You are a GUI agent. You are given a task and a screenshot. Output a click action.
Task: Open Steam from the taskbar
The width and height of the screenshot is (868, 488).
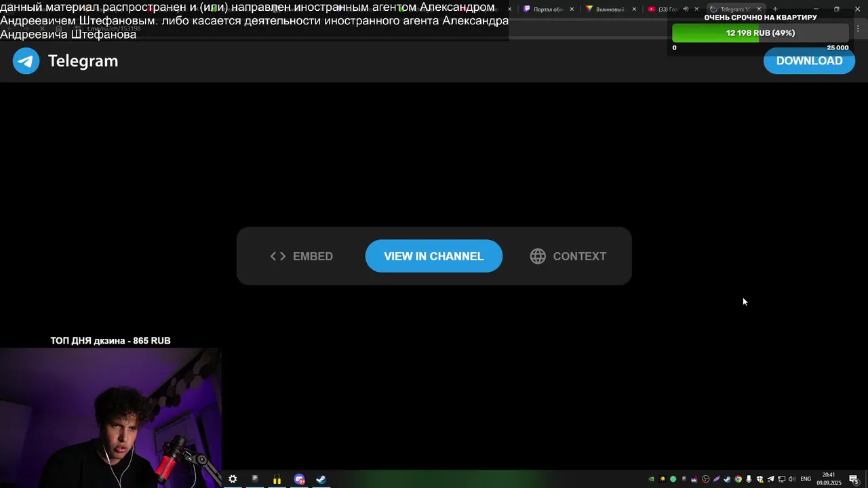click(321, 479)
